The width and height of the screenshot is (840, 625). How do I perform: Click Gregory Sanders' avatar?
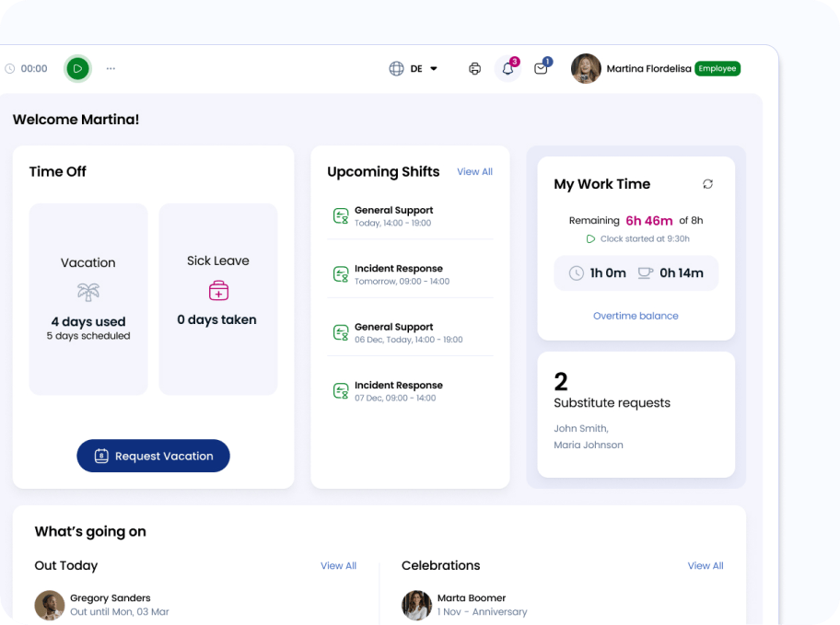[x=49, y=605]
